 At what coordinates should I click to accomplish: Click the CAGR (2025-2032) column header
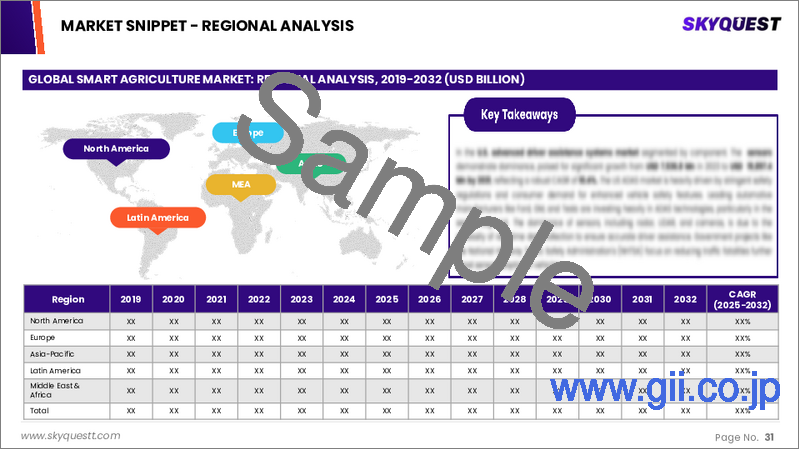click(741, 299)
